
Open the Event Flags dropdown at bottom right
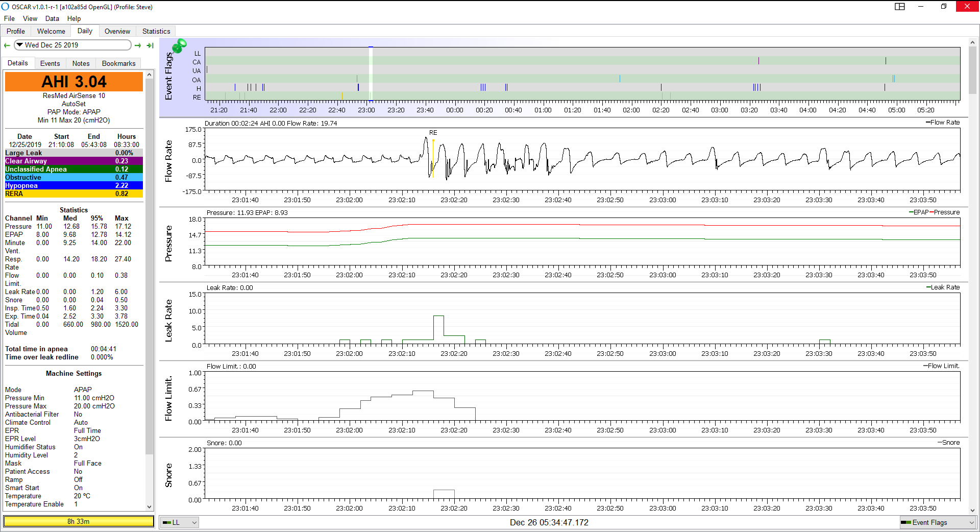click(x=938, y=522)
